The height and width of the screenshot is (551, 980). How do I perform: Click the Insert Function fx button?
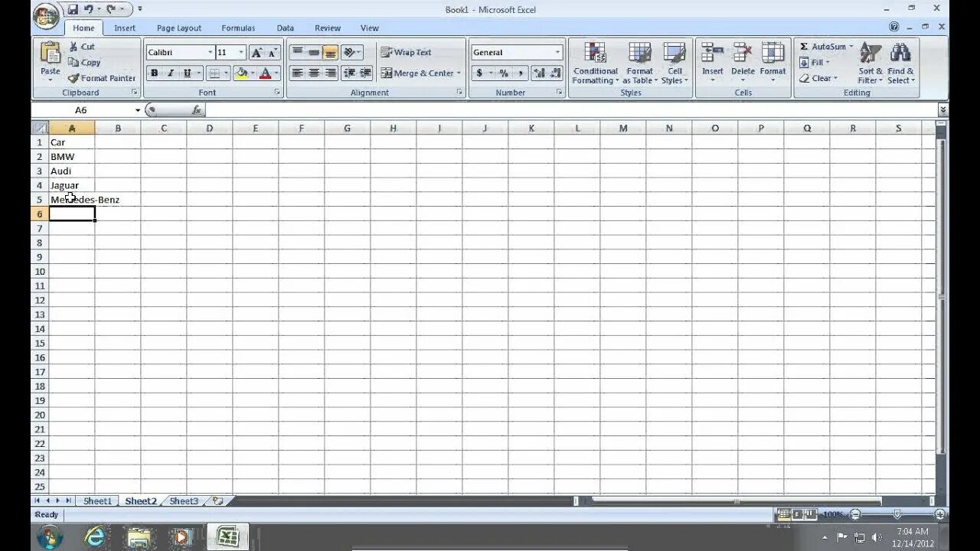point(196,110)
